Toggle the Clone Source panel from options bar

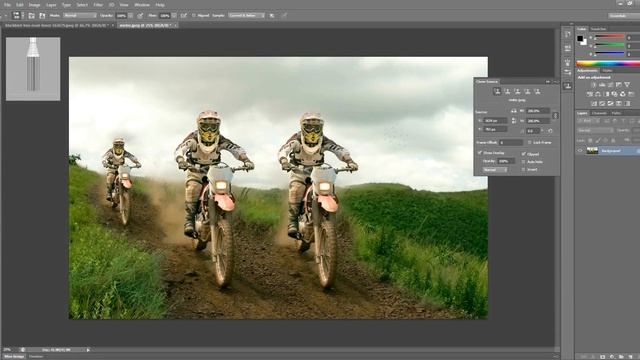[42, 16]
